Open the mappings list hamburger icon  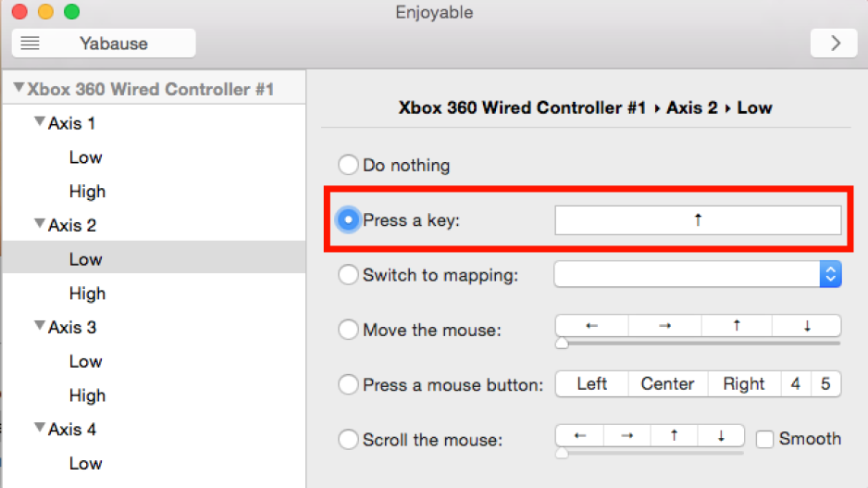30,43
